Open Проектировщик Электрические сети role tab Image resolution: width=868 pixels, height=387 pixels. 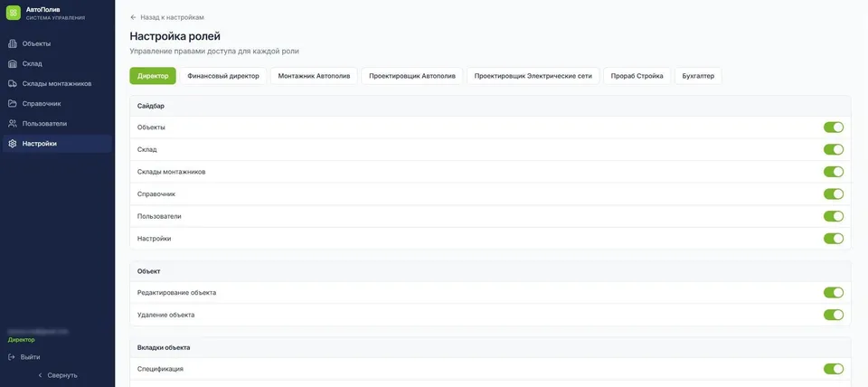pyautogui.click(x=533, y=76)
